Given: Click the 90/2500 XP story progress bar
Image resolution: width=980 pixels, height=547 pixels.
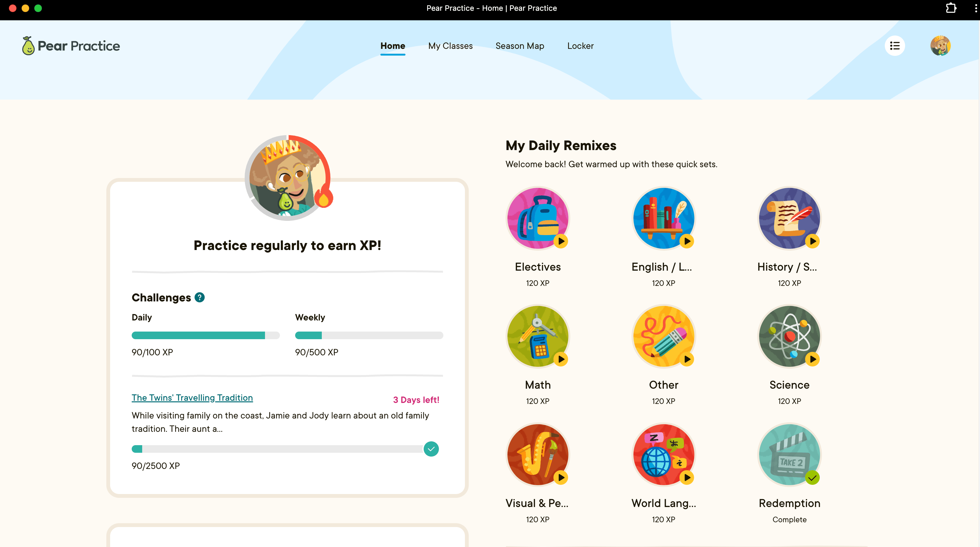Looking at the screenshot, I should [x=278, y=449].
